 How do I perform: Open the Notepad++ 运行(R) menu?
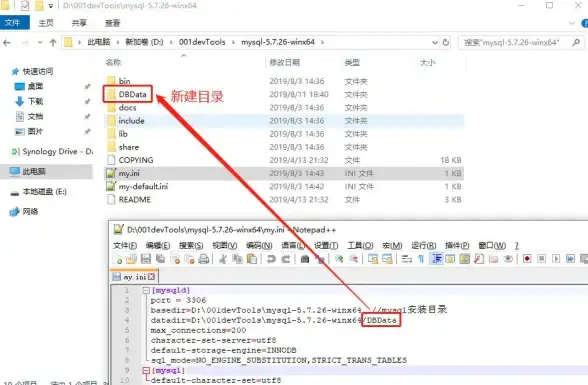(x=424, y=246)
